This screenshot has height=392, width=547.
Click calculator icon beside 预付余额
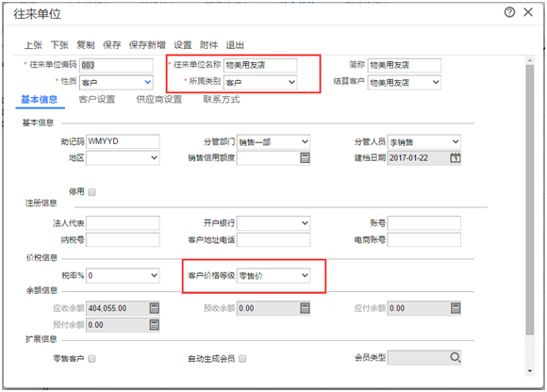154,325
